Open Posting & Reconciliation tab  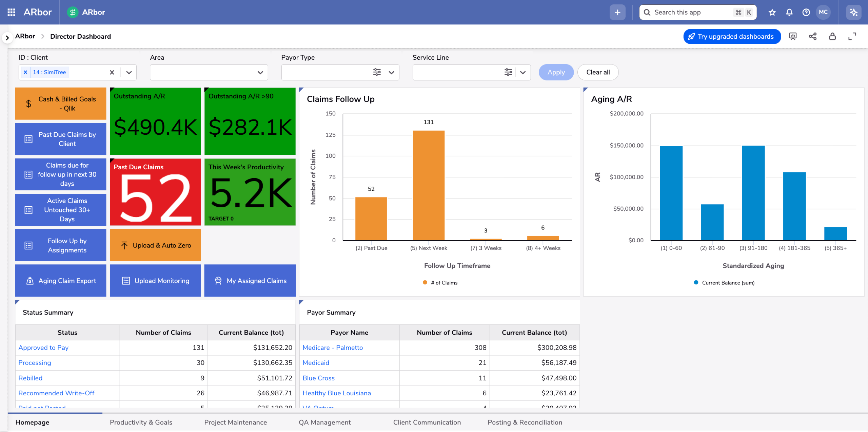click(525, 422)
